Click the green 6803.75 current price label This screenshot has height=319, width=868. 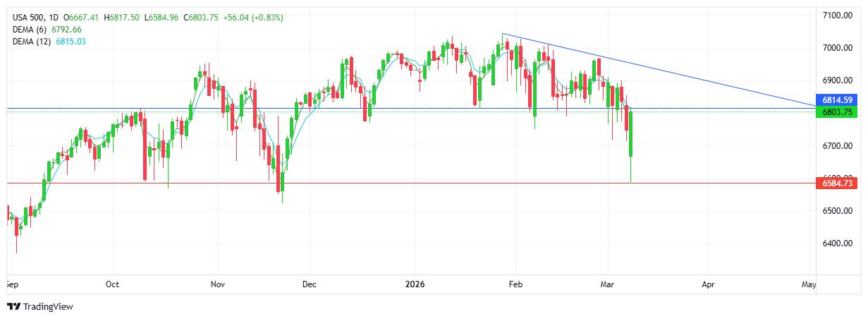click(x=837, y=112)
